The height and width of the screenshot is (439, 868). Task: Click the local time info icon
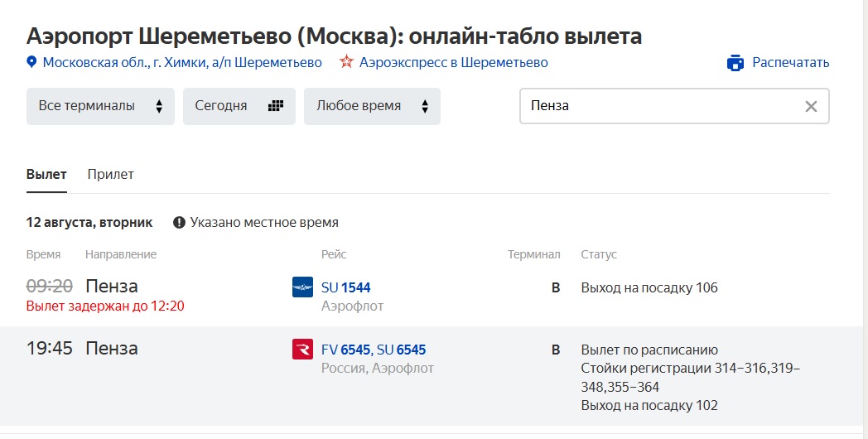(179, 223)
